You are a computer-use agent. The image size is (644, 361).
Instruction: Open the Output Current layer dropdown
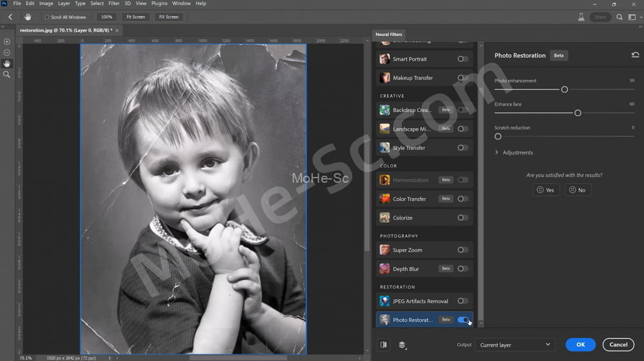[x=515, y=345]
